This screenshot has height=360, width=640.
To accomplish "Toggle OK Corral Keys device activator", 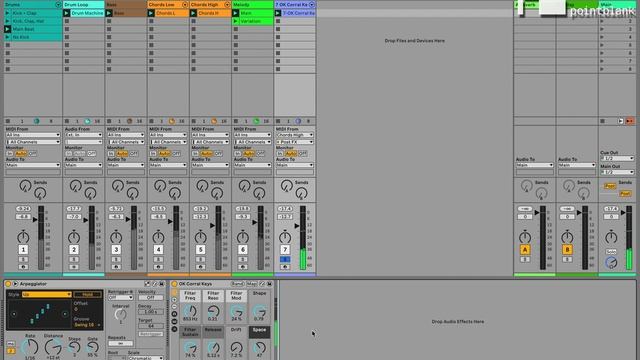I will click(x=174, y=284).
